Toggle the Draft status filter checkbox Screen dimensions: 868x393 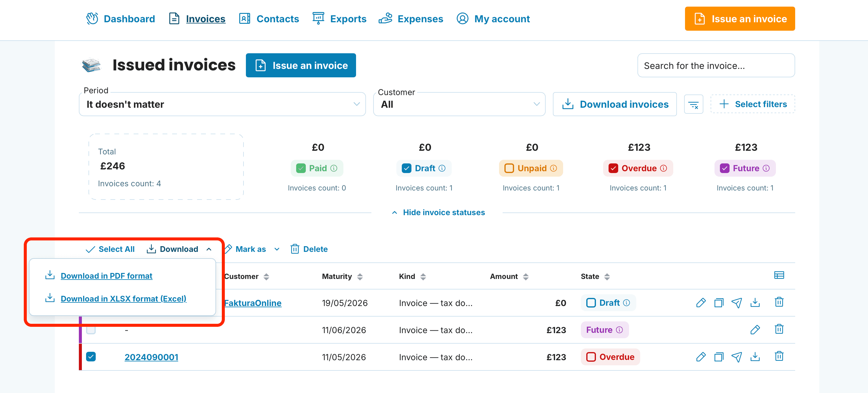pos(406,168)
